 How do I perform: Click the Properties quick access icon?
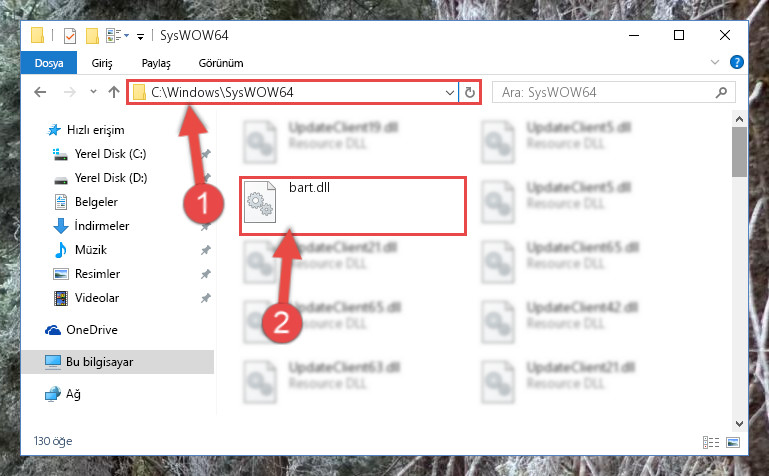click(x=70, y=36)
